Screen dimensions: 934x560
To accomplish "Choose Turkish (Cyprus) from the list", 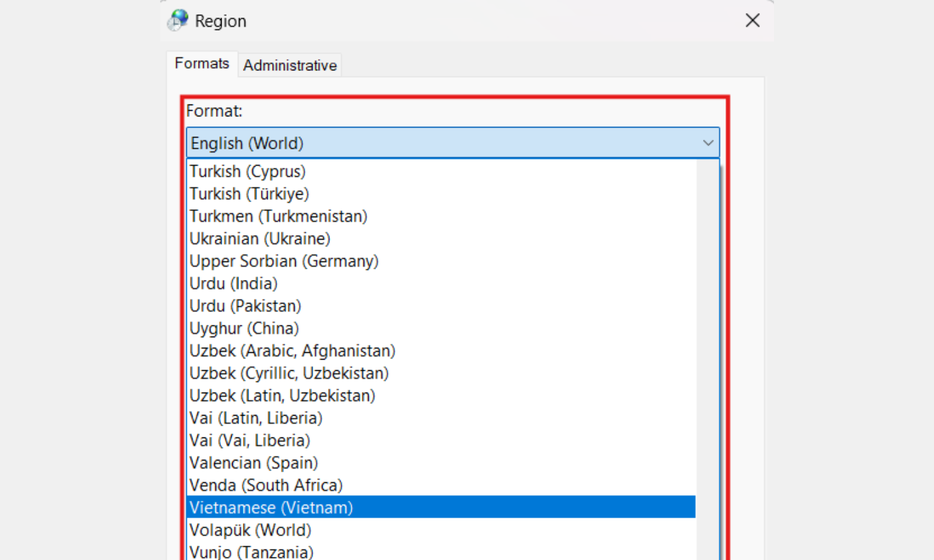I will 248,172.
